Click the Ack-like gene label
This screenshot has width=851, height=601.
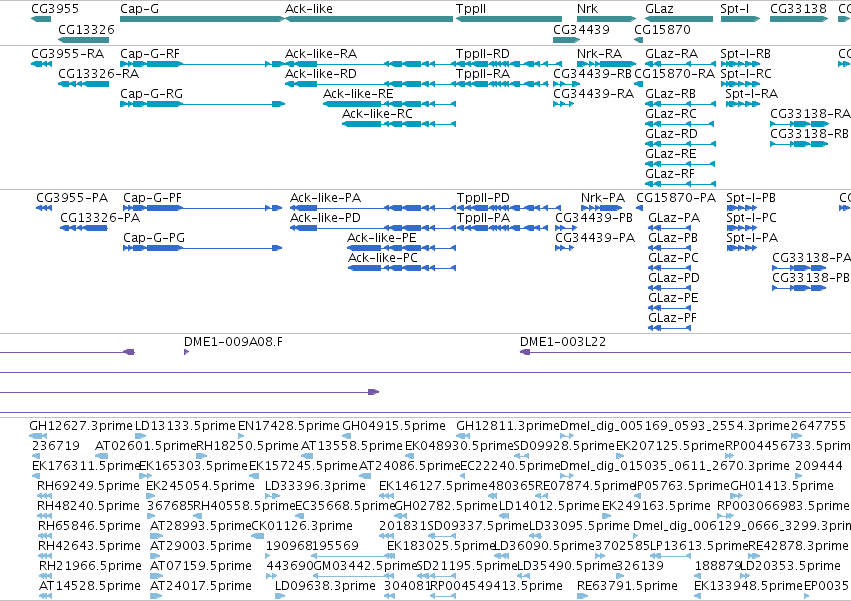point(309,9)
